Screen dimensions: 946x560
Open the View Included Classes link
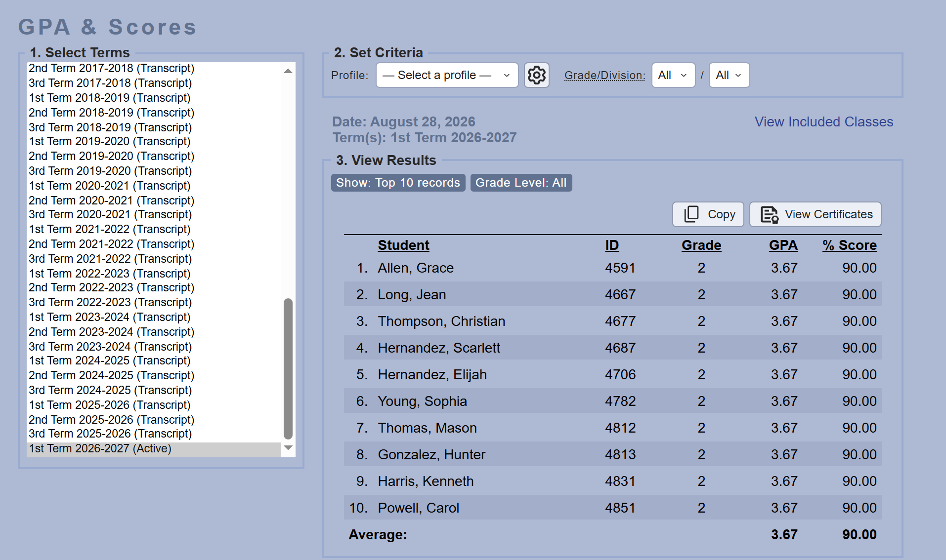[x=823, y=121]
